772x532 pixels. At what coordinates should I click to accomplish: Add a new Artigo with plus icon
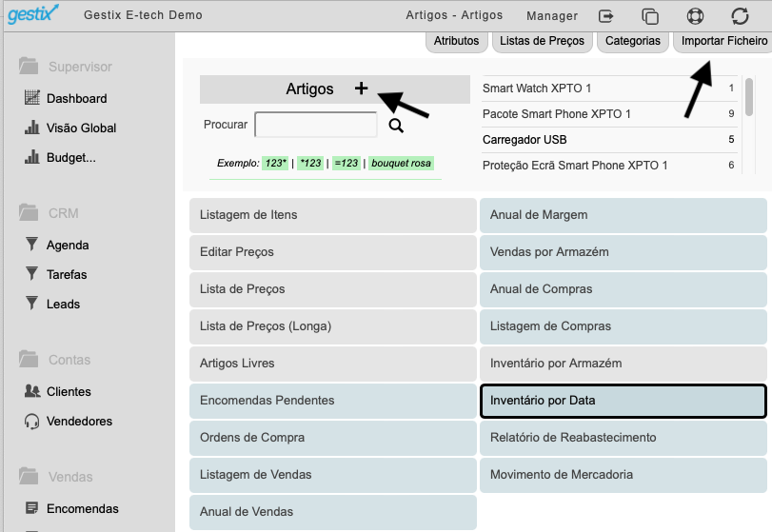point(361,89)
